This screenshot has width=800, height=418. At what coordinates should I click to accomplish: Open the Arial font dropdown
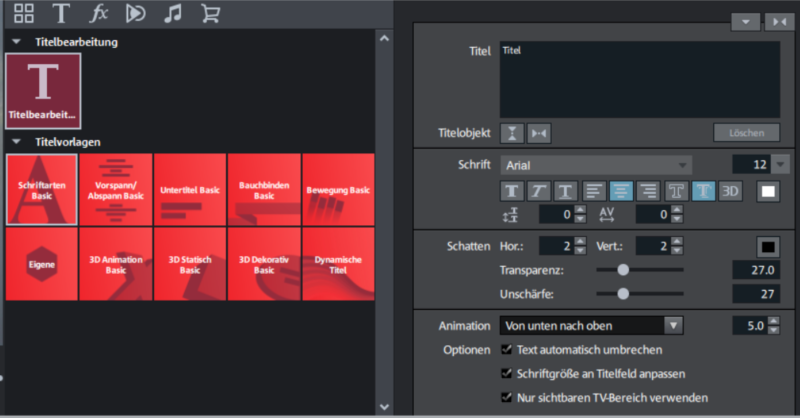596,164
